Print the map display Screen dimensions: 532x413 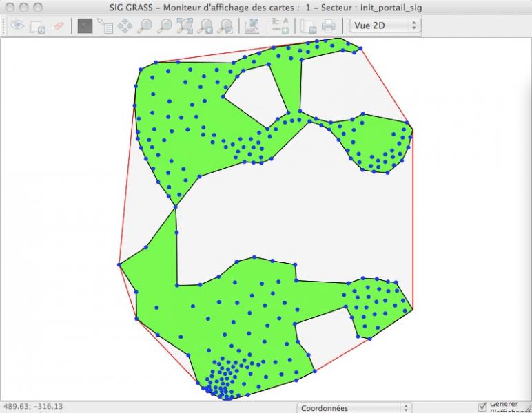click(x=329, y=26)
